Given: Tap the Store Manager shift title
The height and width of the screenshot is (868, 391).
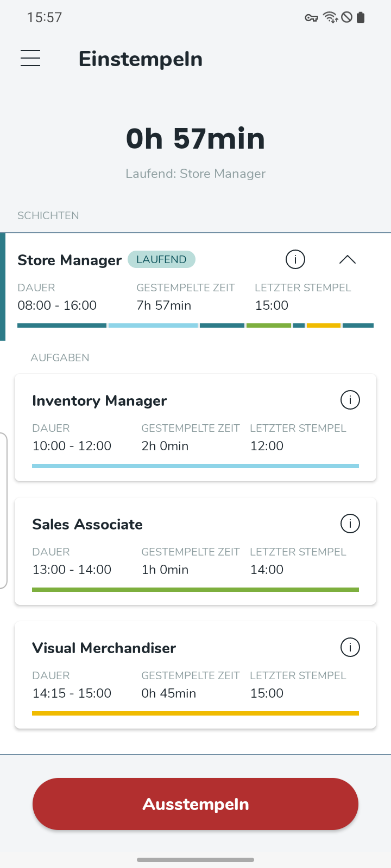Looking at the screenshot, I should pyautogui.click(x=70, y=260).
